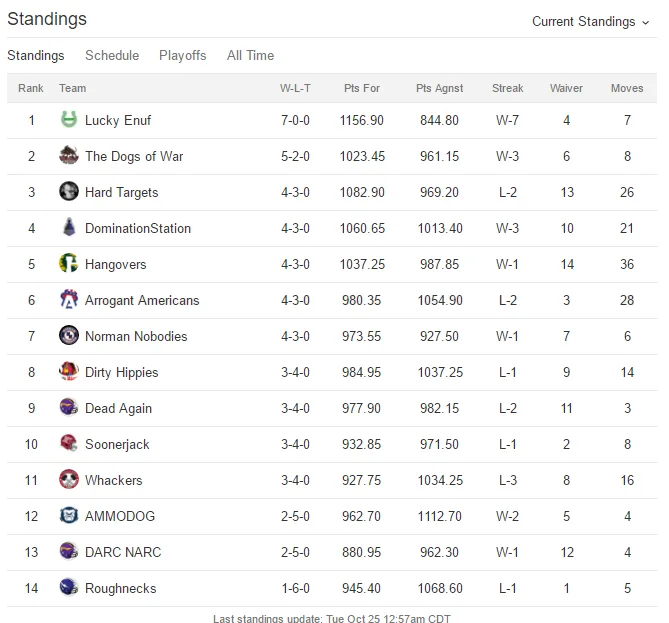Click the Lucky Enuf horseshoe team logo
The width and height of the screenshot is (669, 623).
[69, 119]
